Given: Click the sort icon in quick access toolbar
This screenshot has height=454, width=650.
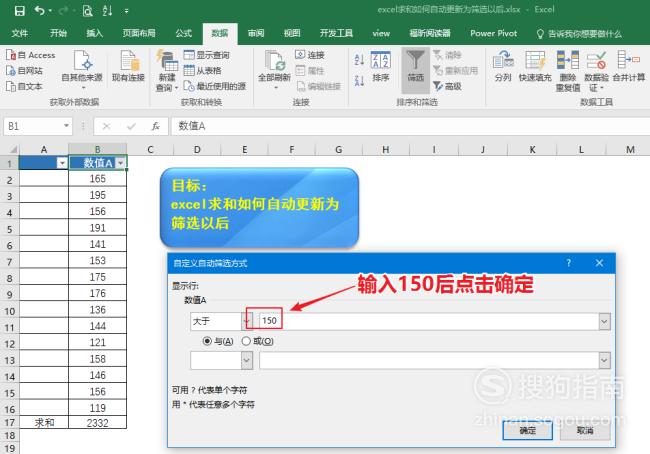Looking at the screenshot, I should (x=107, y=11).
